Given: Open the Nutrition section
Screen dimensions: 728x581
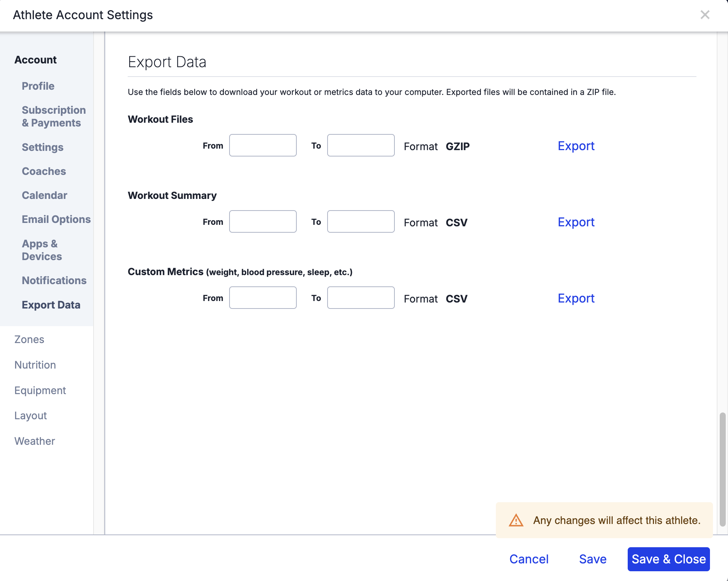Looking at the screenshot, I should 35,365.
